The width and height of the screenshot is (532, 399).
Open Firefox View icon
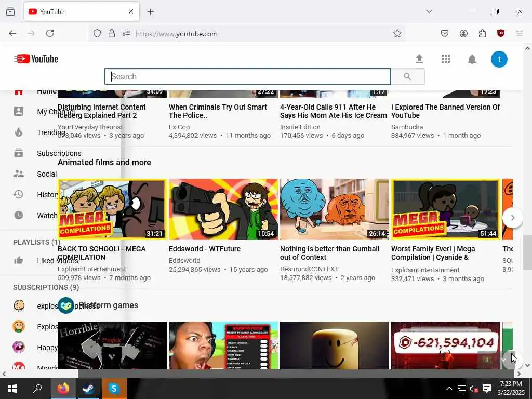(10, 11)
